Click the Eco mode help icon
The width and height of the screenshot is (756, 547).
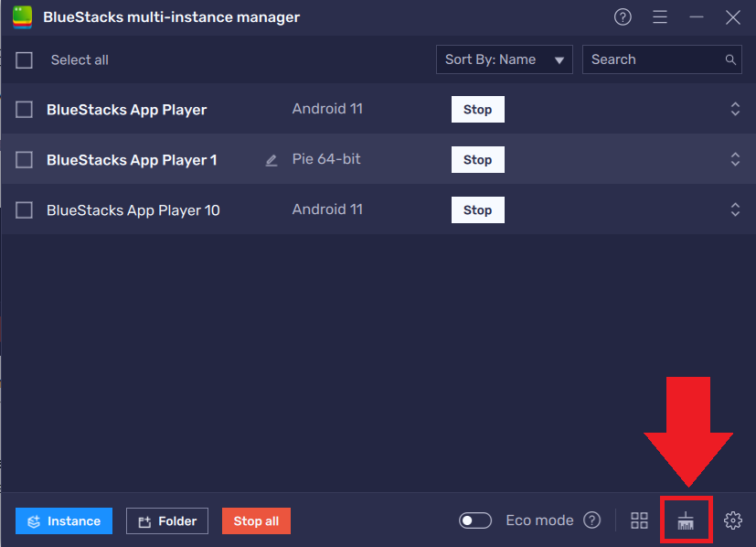click(591, 520)
